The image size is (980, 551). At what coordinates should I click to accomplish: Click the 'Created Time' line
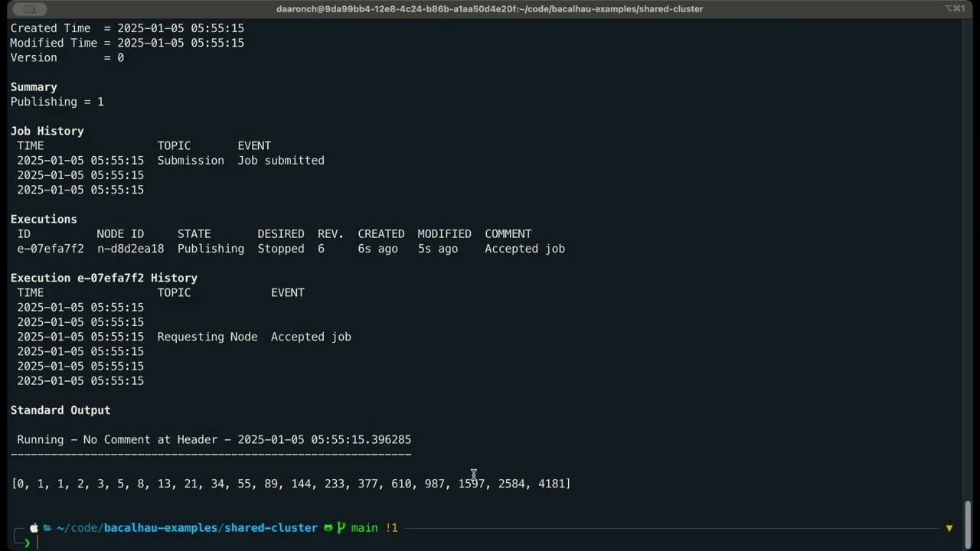click(x=127, y=28)
